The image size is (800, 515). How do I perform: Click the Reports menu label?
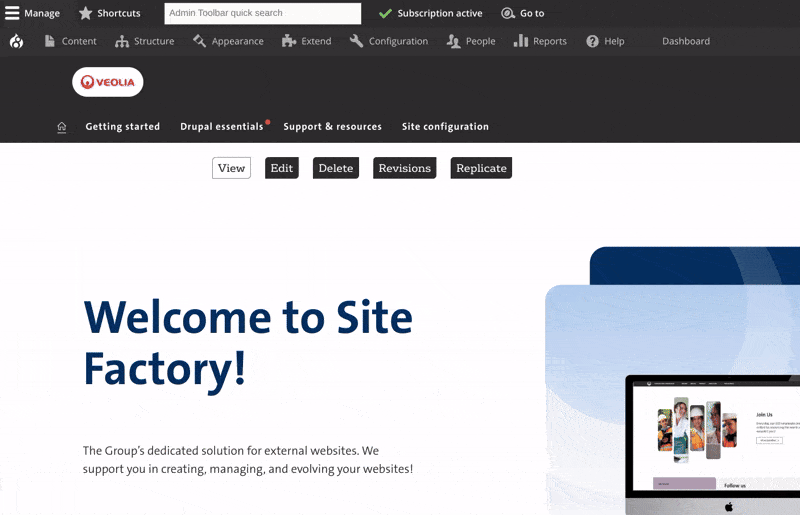click(550, 41)
